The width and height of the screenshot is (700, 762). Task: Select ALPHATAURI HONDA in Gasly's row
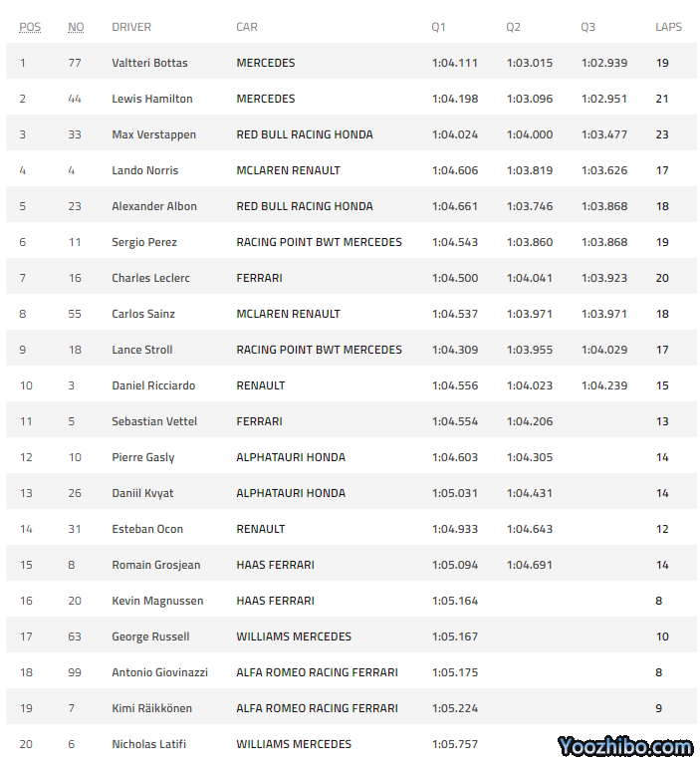coord(291,457)
